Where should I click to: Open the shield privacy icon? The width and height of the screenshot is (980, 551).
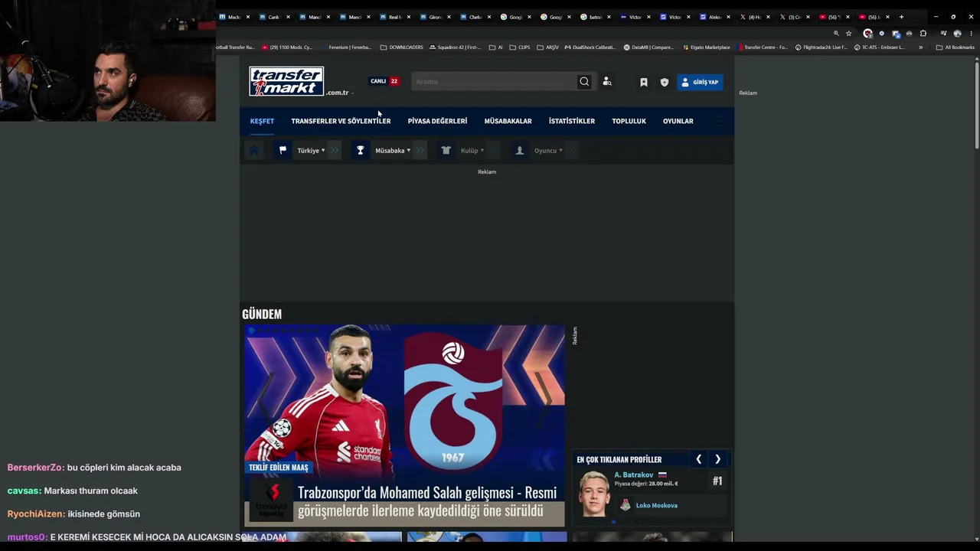[x=665, y=82]
